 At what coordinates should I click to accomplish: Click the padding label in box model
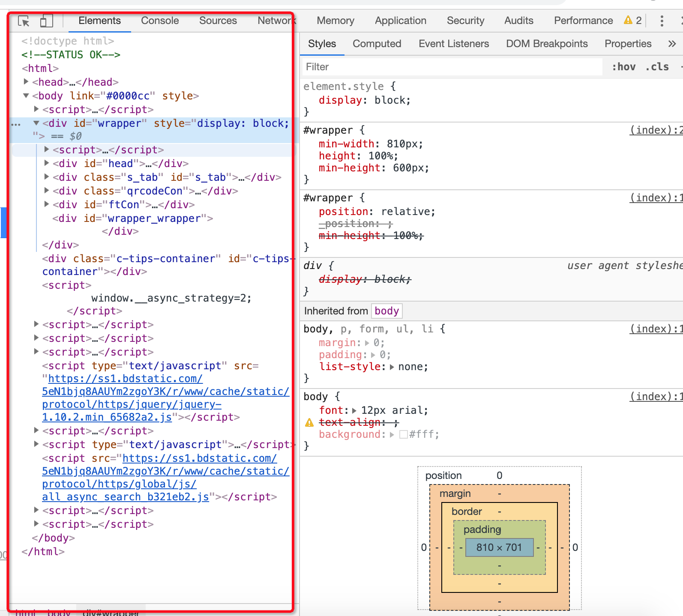482,529
